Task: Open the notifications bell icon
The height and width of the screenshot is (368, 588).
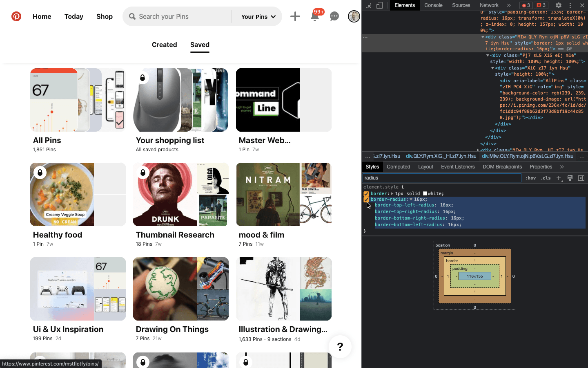Action: (315, 16)
